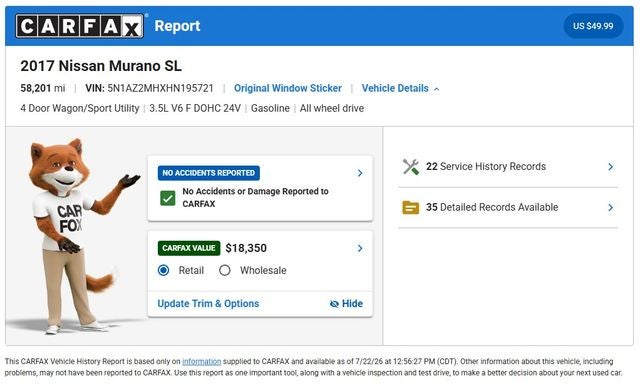Viewport: 640px width, 385px height.
Task: Click the crossed-out eye Hide icon
Action: click(x=334, y=304)
